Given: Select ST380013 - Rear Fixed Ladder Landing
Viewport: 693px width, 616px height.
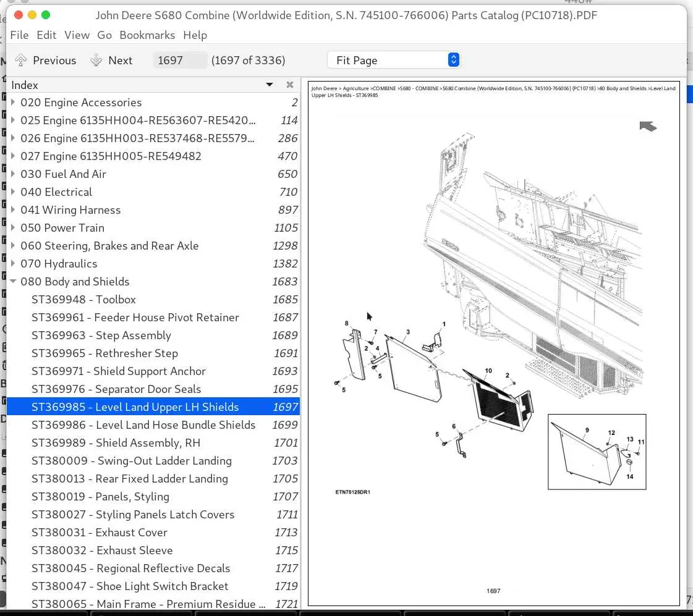Looking at the screenshot, I should pyautogui.click(x=153, y=479).
